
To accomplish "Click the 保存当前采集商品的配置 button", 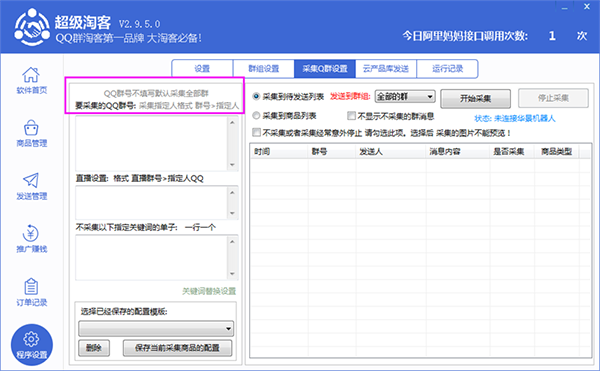I will 177,348.
